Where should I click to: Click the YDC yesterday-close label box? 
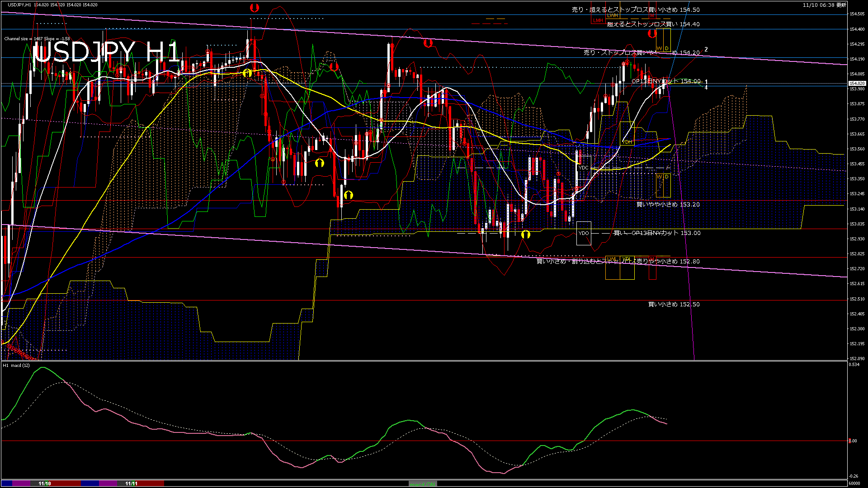(x=584, y=168)
